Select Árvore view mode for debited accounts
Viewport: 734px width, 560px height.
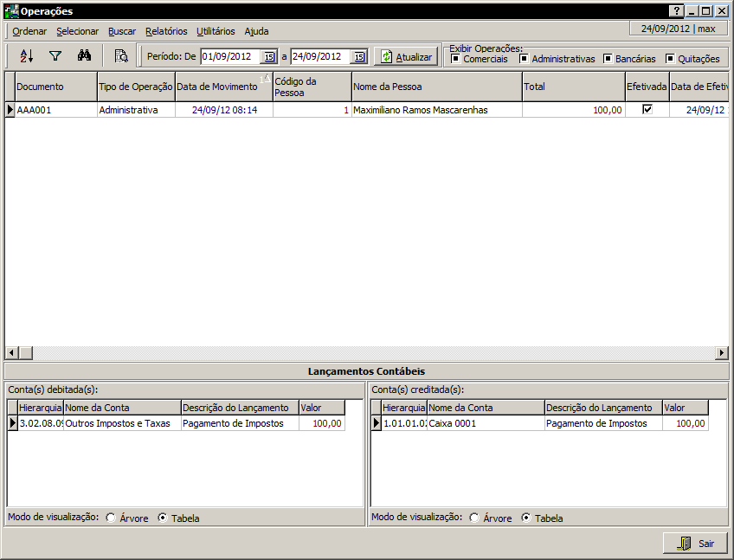pos(111,518)
